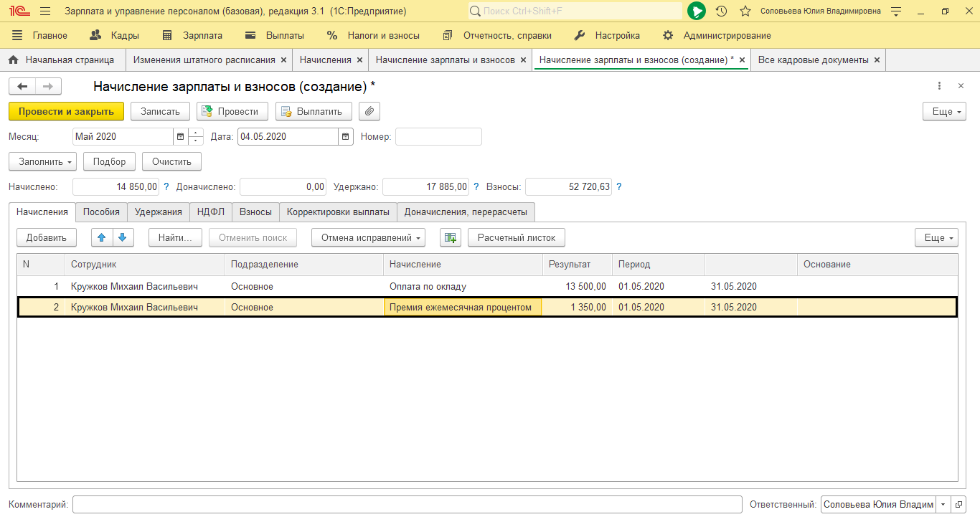Open the Удержания tab
The image size is (980, 522).
[159, 212]
